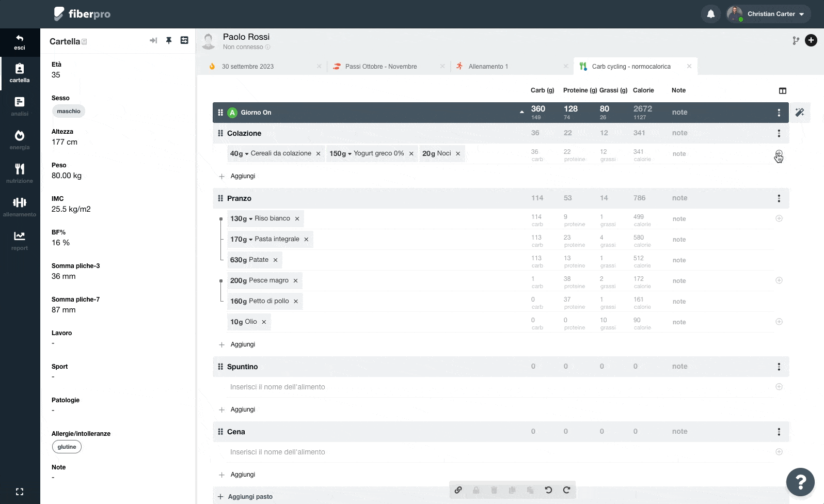Click the link icon in bottom toolbar
The width and height of the screenshot is (824, 504).
pyautogui.click(x=458, y=490)
